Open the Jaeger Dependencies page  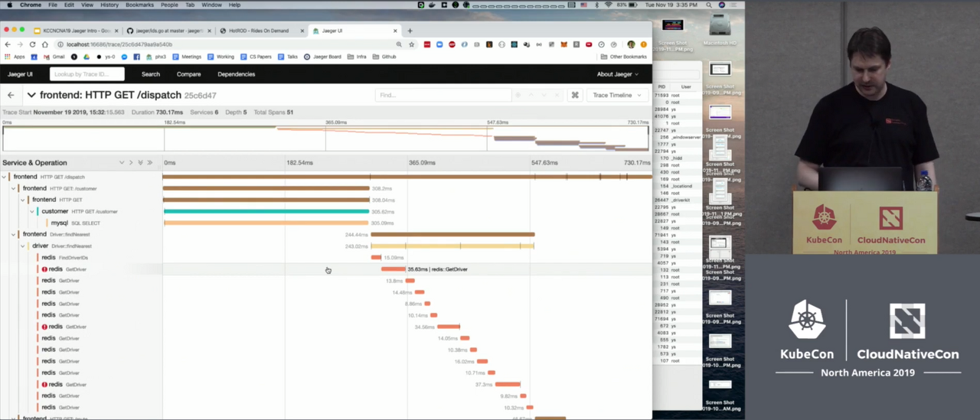tap(237, 74)
